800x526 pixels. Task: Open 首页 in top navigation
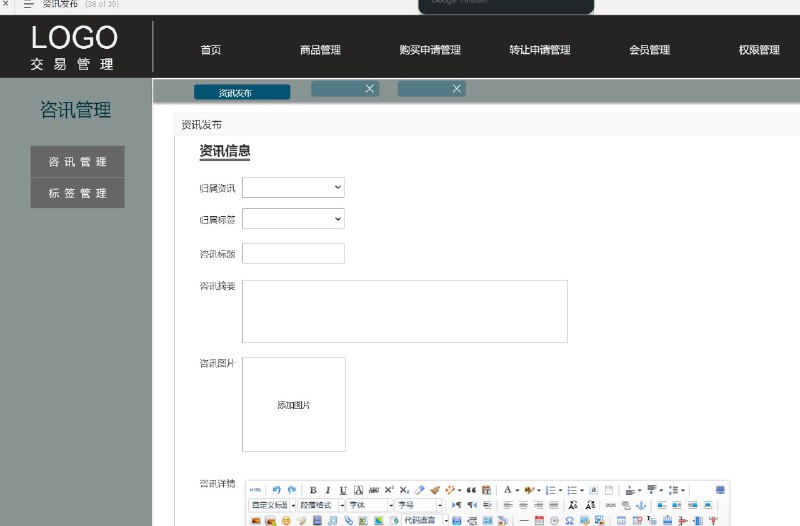[211, 50]
